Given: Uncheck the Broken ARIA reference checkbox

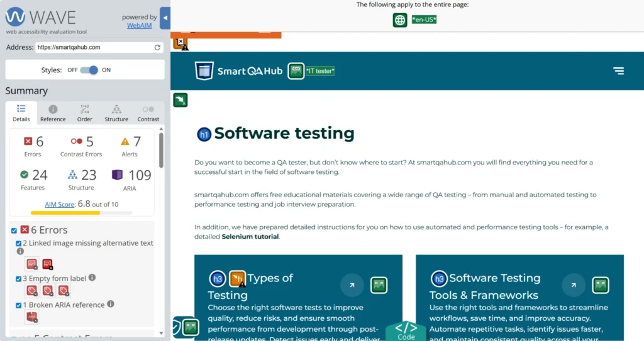Looking at the screenshot, I should pyautogui.click(x=18, y=305).
